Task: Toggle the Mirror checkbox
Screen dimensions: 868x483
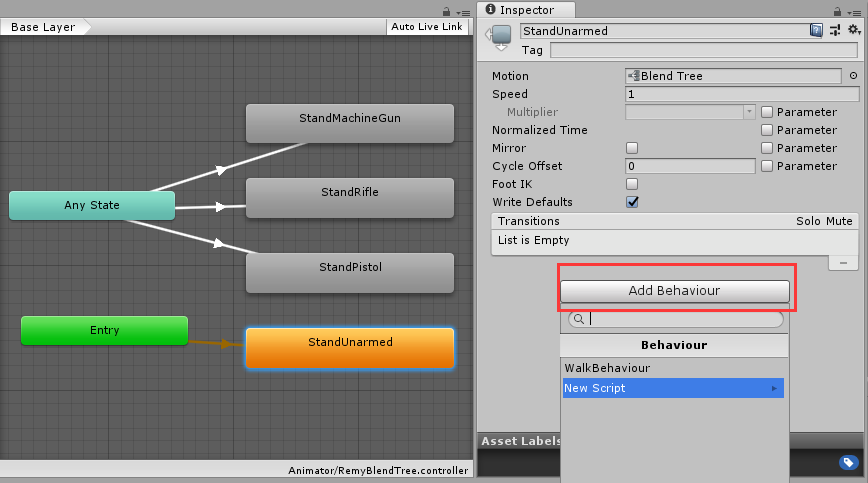Action: 632,148
